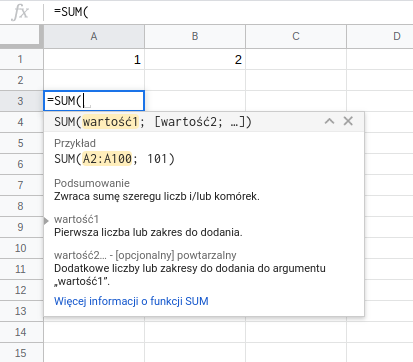
Task: Click the highlighted wartość1 argument in syntax
Action: [110, 122]
